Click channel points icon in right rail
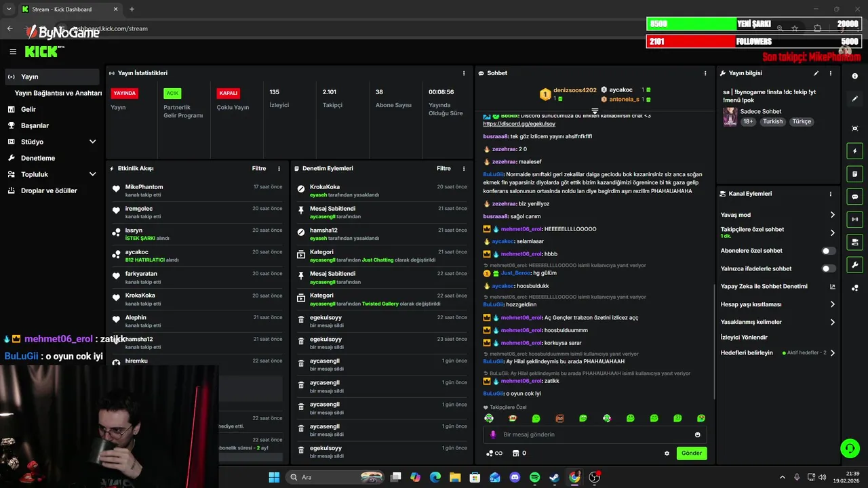Viewport: 868px width, 488px height. [855, 288]
